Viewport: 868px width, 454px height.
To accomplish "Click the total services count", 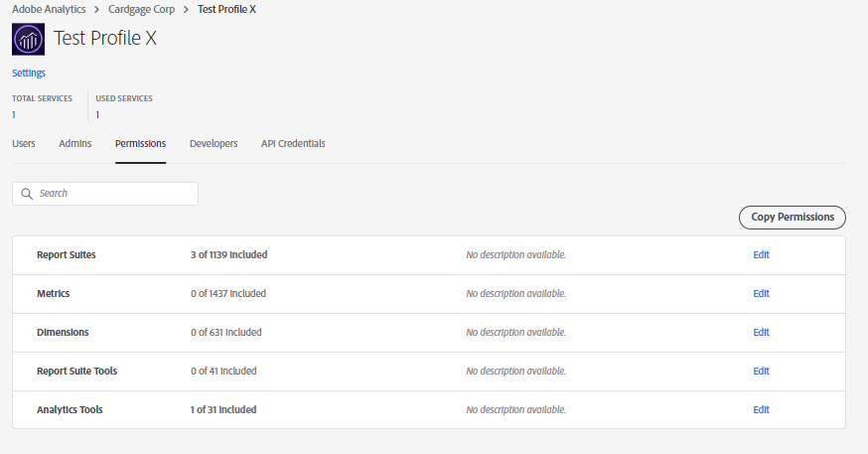I will coord(14,115).
